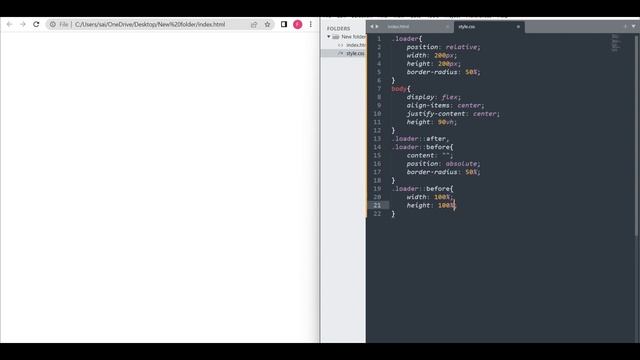Click '.loader::after,' on line 13
This screenshot has height=360, width=640.
pos(420,139)
